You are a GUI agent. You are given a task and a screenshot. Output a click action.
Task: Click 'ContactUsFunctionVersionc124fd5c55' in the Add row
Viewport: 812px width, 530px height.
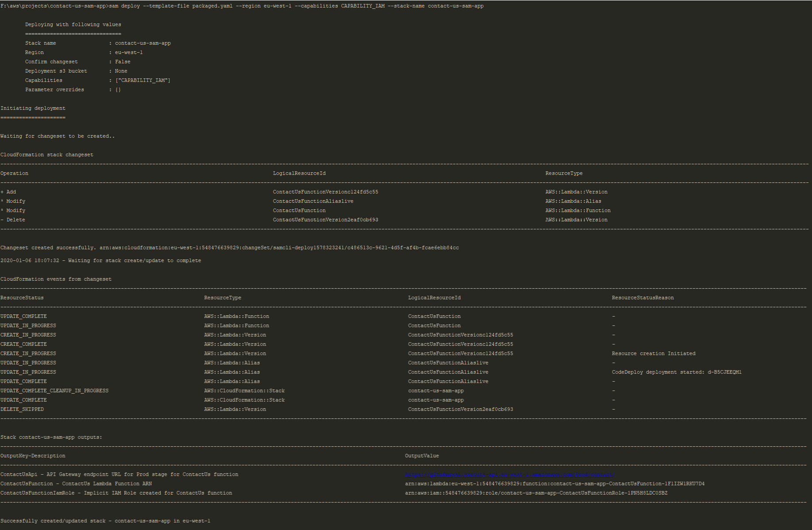[326, 192]
